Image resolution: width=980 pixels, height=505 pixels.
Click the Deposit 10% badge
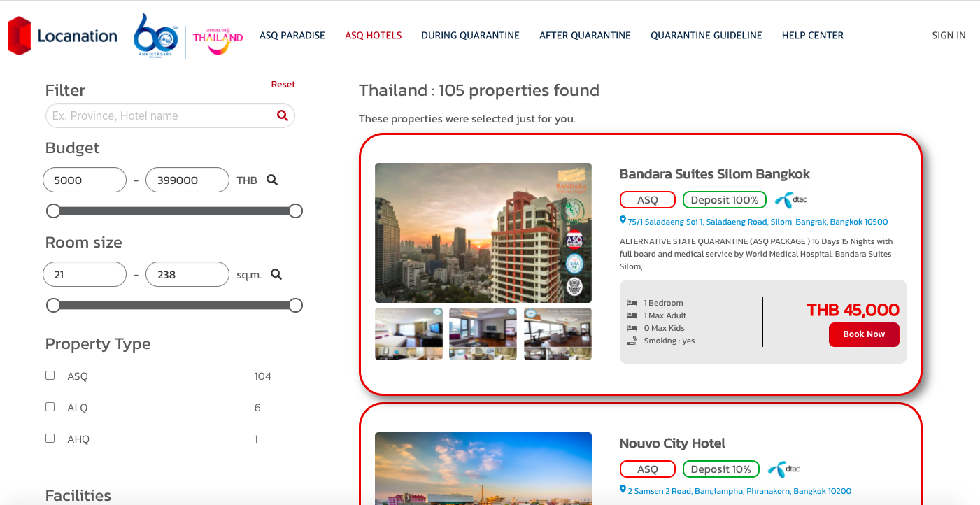721,469
